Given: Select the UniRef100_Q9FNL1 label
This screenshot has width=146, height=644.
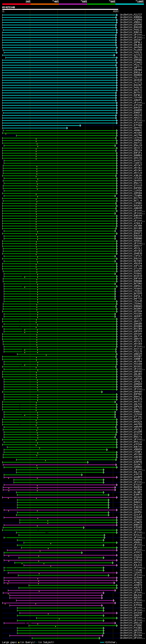Looking at the screenshot, I should click(x=131, y=42).
